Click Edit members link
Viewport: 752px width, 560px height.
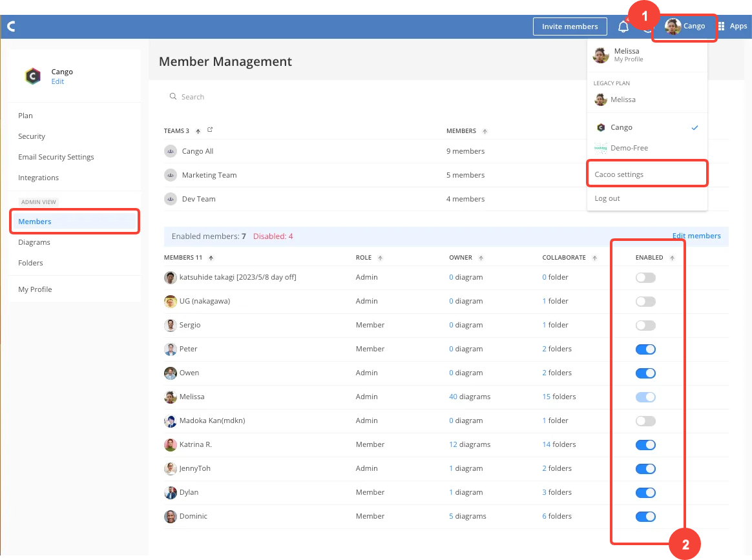pyautogui.click(x=696, y=236)
